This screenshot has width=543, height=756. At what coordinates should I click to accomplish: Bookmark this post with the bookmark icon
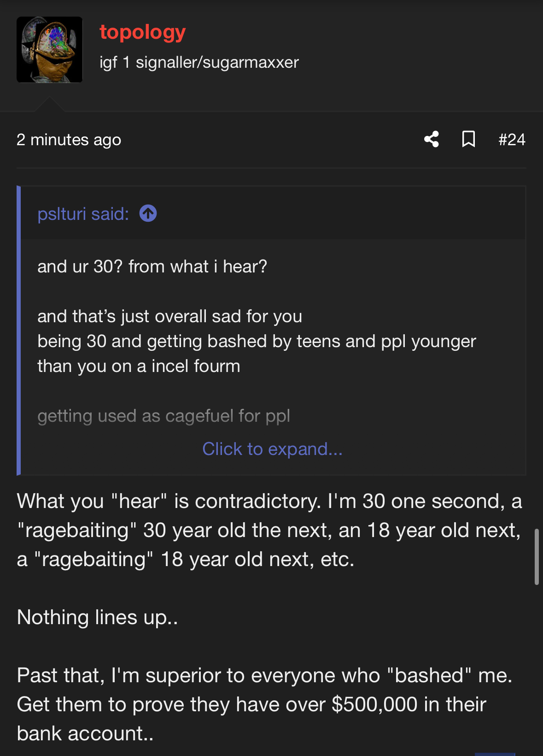point(468,139)
